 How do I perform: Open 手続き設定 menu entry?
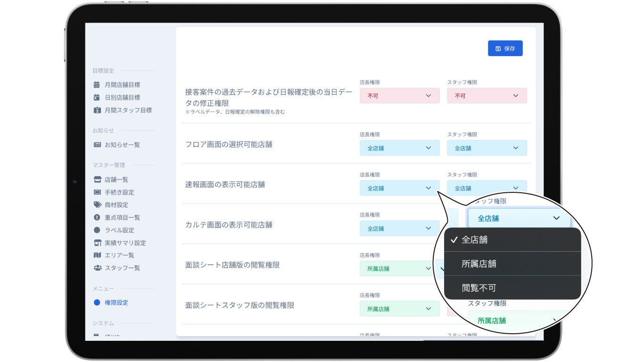pos(119,192)
